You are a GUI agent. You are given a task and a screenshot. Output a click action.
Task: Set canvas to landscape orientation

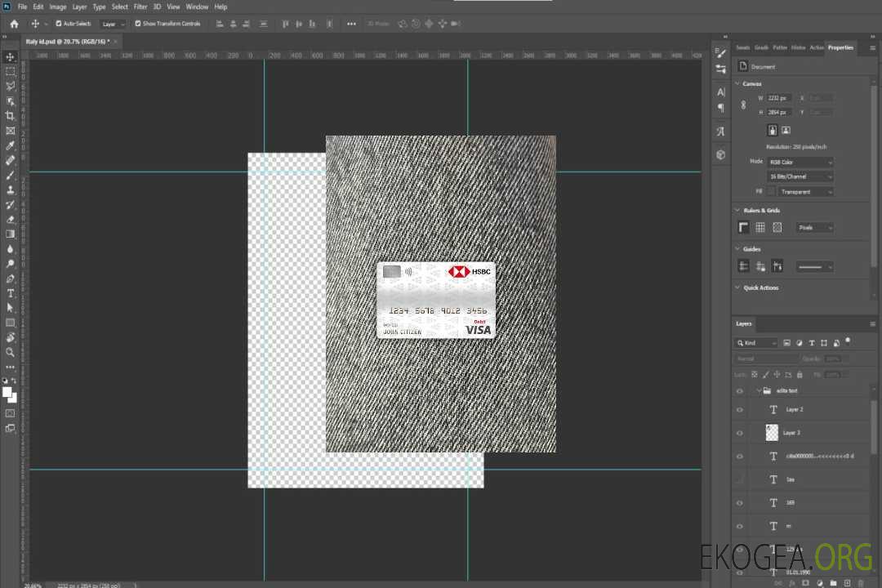pos(786,130)
